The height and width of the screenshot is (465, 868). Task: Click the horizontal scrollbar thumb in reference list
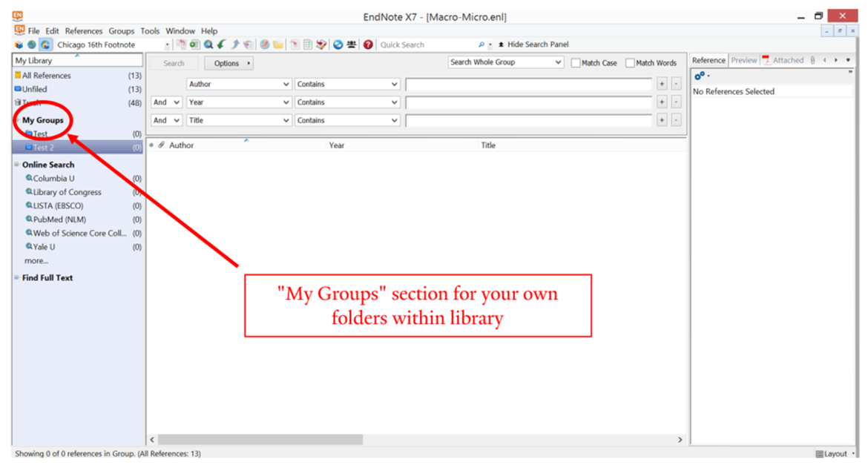click(x=260, y=440)
